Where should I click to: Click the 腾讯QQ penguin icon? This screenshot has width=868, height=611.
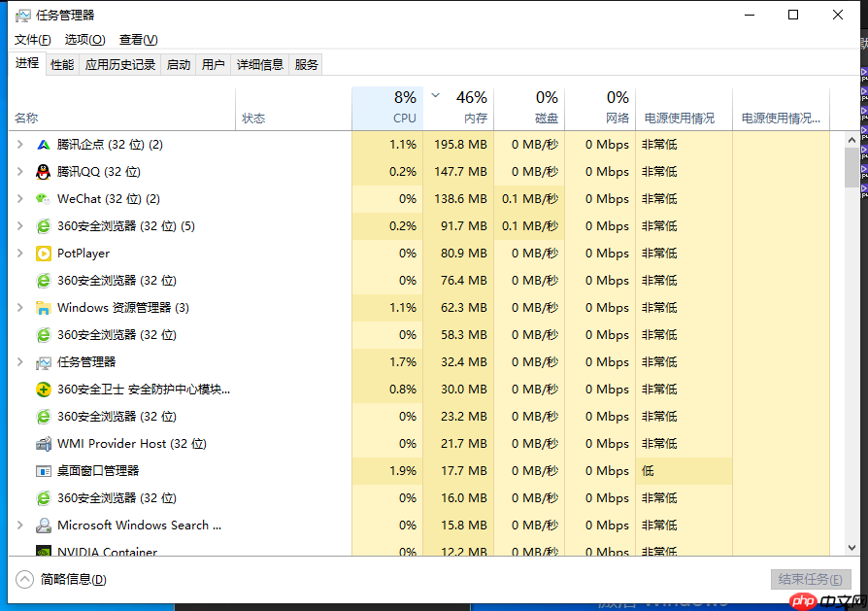[x=43, y=172]
